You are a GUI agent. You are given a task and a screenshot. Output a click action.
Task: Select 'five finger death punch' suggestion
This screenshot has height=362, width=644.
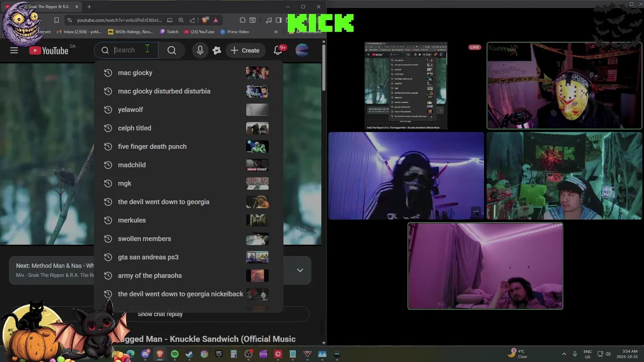coord(188,146)
